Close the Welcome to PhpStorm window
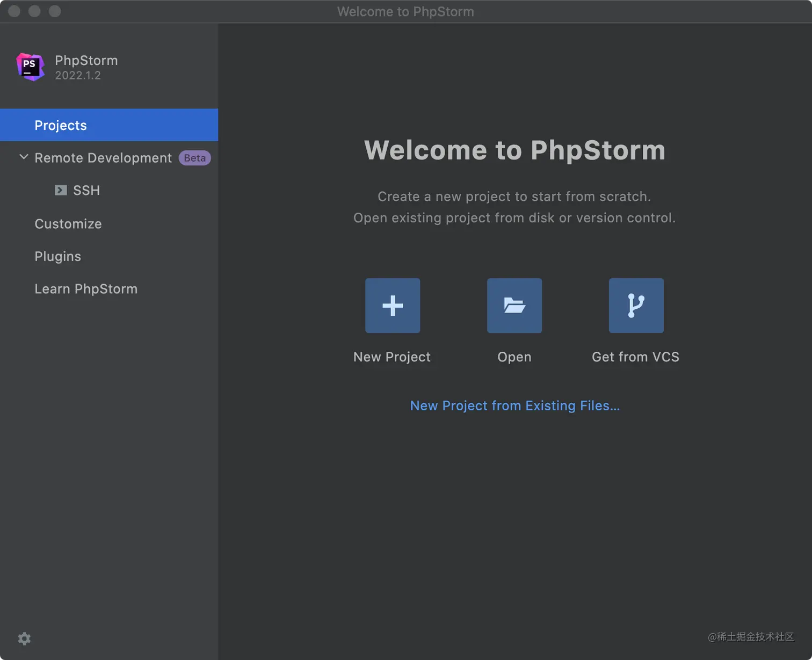Screen dimensions: 812x660 pos(15,11)
